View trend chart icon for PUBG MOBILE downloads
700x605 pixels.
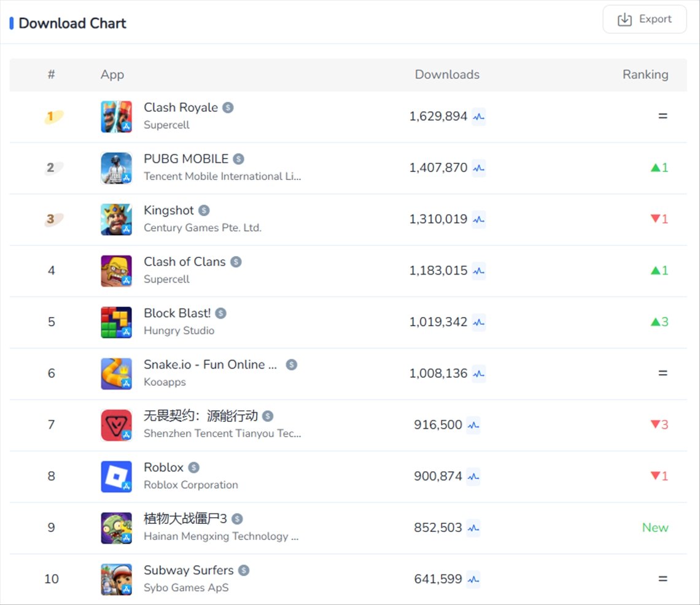coord(479,168)
